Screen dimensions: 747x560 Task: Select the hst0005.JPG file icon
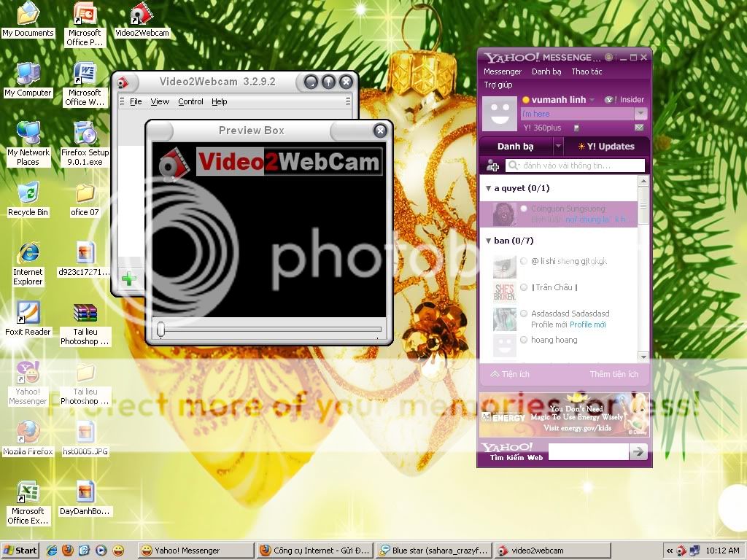coord(85,438)
